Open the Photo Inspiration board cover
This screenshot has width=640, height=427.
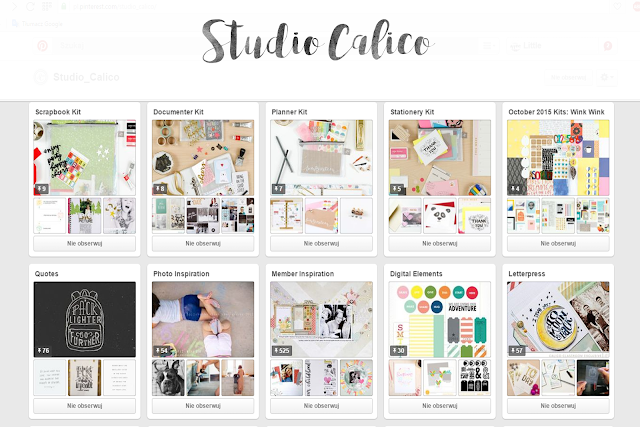pos(203,319)
